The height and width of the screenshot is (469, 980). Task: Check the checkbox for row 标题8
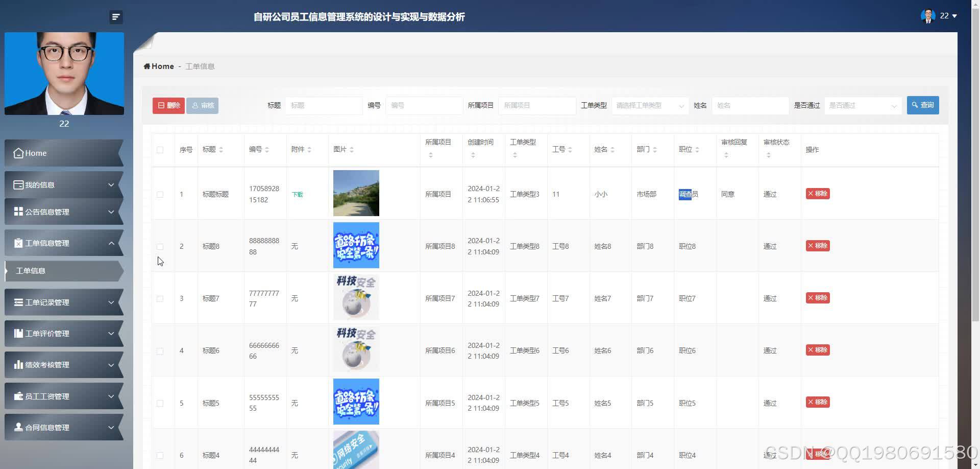pyautogui.click(x=160, y=246)
